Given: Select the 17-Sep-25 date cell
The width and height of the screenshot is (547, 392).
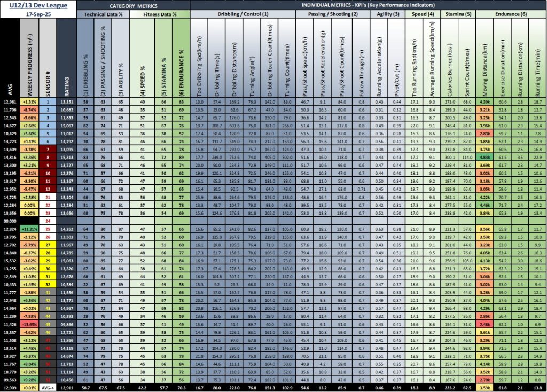Looking at the screenshot, I should (x=37, y=14).
